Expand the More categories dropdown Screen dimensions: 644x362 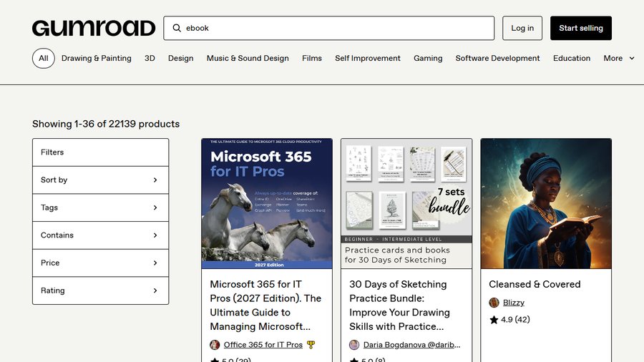tap(618, 58)
